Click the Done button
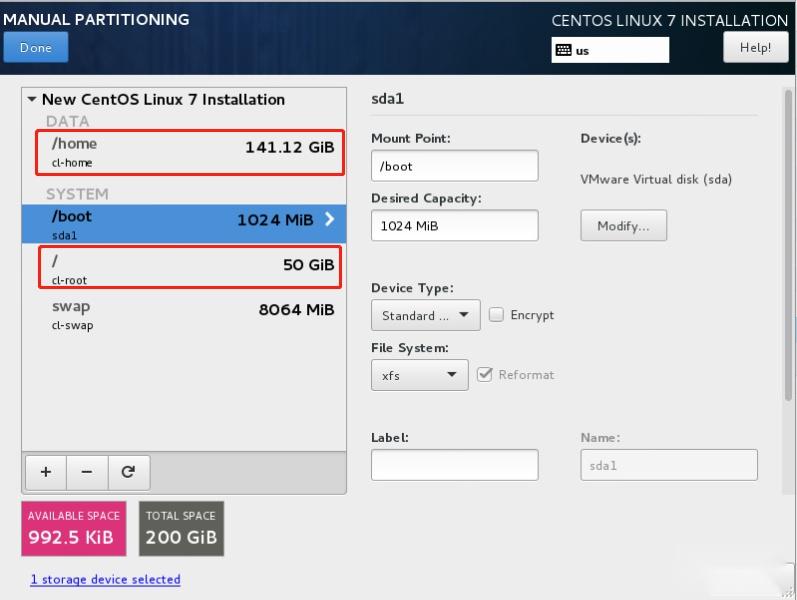This screenshot has height=600, width=797. point(36,47)
